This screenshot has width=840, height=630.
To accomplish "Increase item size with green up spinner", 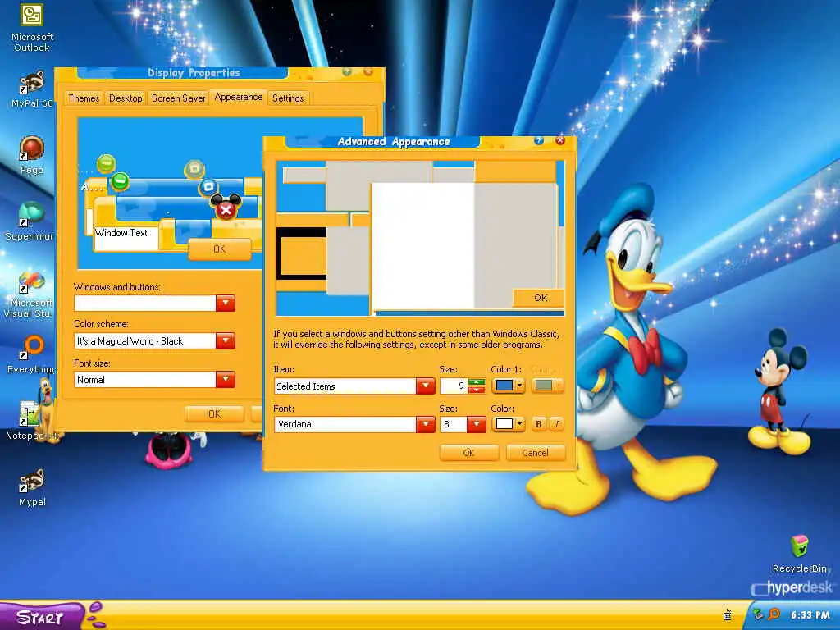I will pyautogui.click(x=477, y=382).
